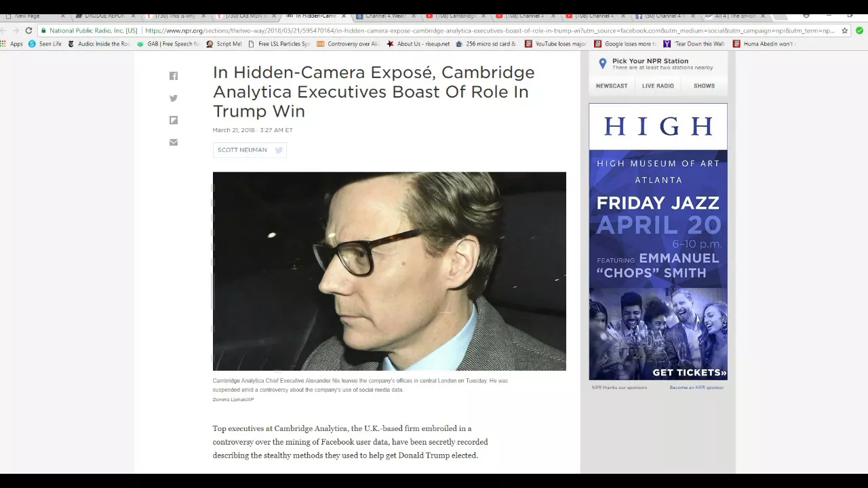Go back to previous page
Screen dimensions: 868x488
[x=4, y=30]
